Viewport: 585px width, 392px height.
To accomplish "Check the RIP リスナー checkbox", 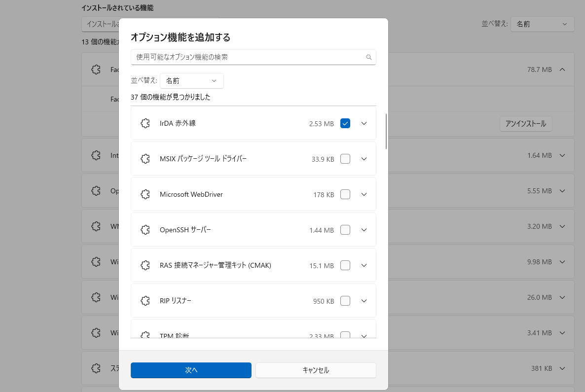I will click(x=345, y=301).
